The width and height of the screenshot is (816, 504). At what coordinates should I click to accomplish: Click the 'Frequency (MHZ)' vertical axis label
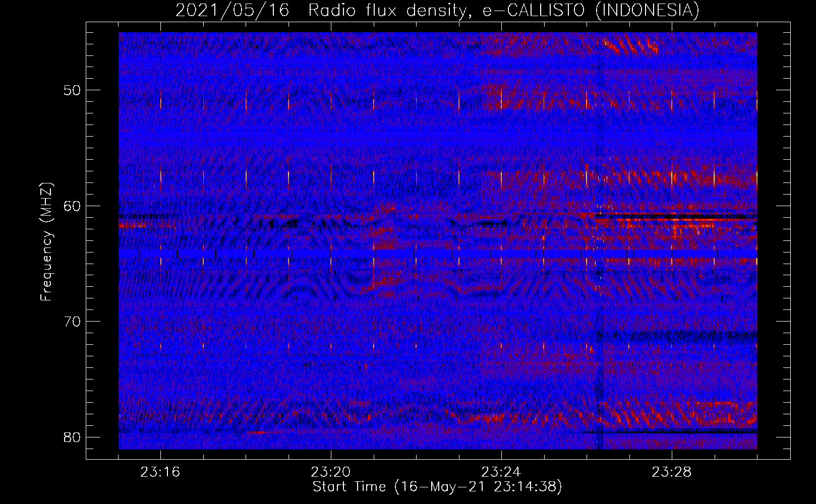pyautogui.click(x=46, y=242)
